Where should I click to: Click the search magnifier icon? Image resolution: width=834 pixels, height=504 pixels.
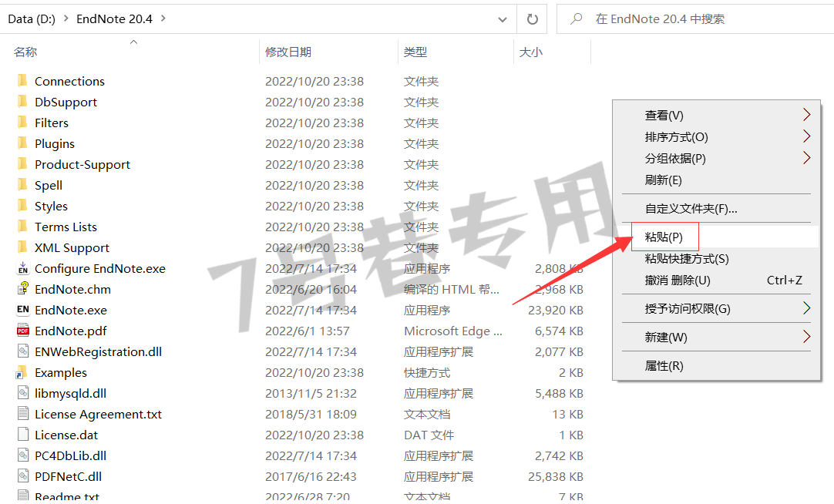pyautogui.click(x=576, y=19)
